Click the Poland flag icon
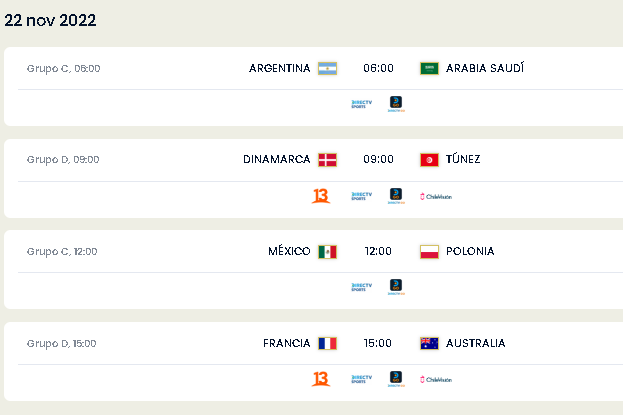The width and height of the screenshot is (623, 415). tap(429, 252)
